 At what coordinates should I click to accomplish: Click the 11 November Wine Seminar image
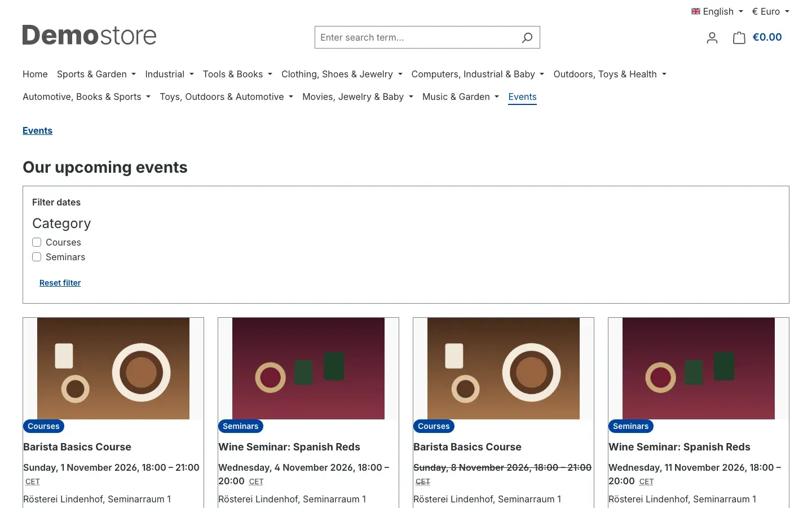pos(699,369)
